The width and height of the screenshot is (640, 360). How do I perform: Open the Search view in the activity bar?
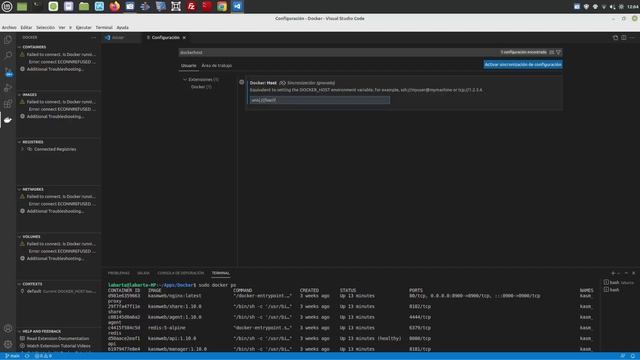click(x=8, y=55)
